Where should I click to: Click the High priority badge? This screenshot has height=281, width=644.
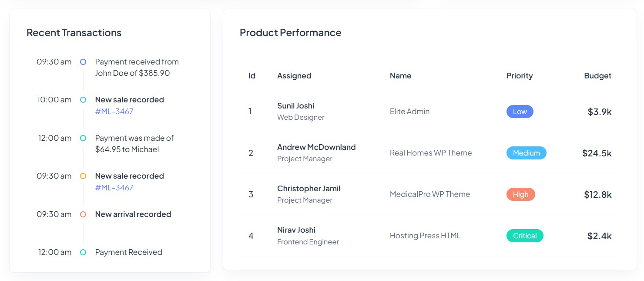520,194
